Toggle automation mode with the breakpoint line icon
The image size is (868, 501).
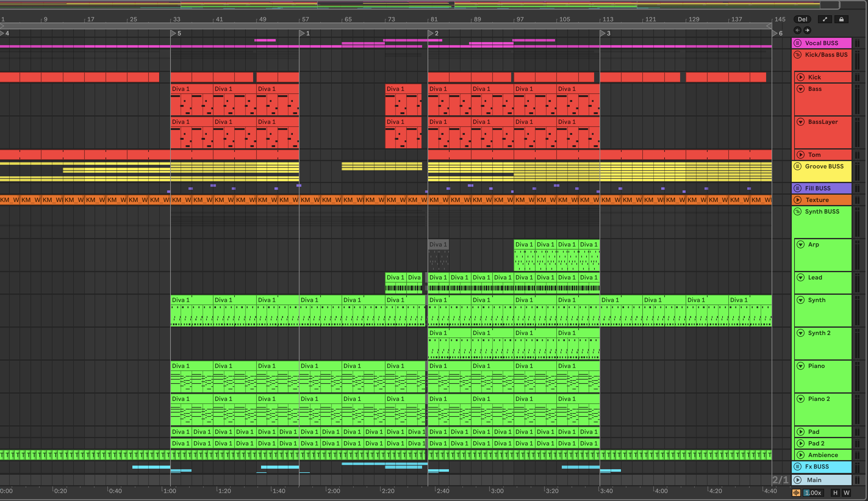coord(824,19)
